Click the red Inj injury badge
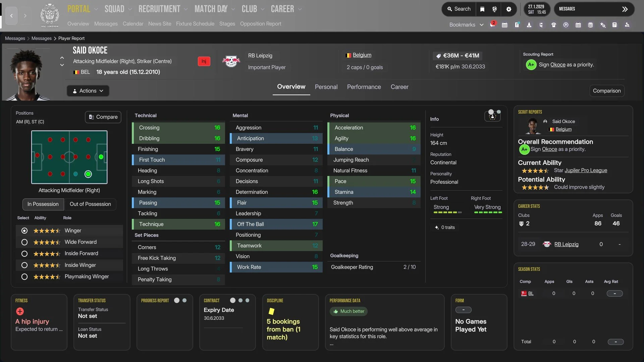The width and height of the screenshot is (644, 362). (x=204, y=61)
